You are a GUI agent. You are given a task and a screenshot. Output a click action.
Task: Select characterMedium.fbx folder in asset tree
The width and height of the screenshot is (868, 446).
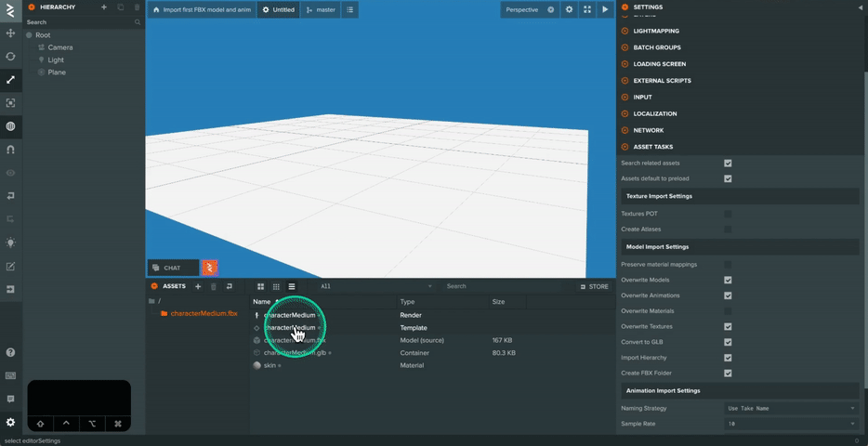[x=204, y=313]
